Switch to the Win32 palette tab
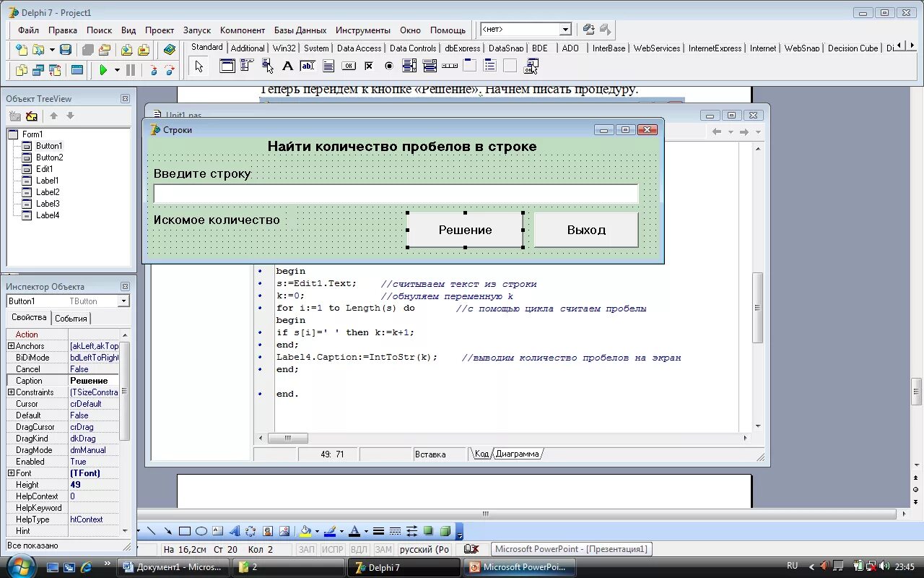Viewport: 924px width, 578px height. [x=284, y=48]
